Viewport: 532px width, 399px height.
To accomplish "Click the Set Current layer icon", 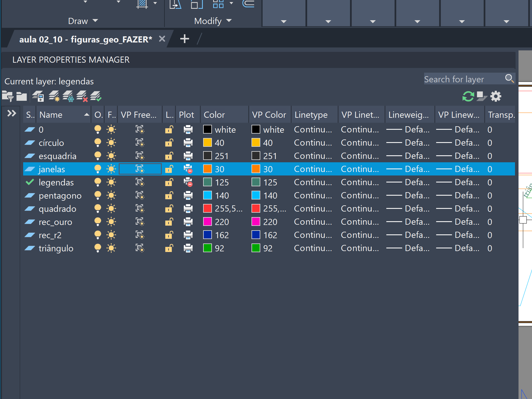I will pos(96,96).
